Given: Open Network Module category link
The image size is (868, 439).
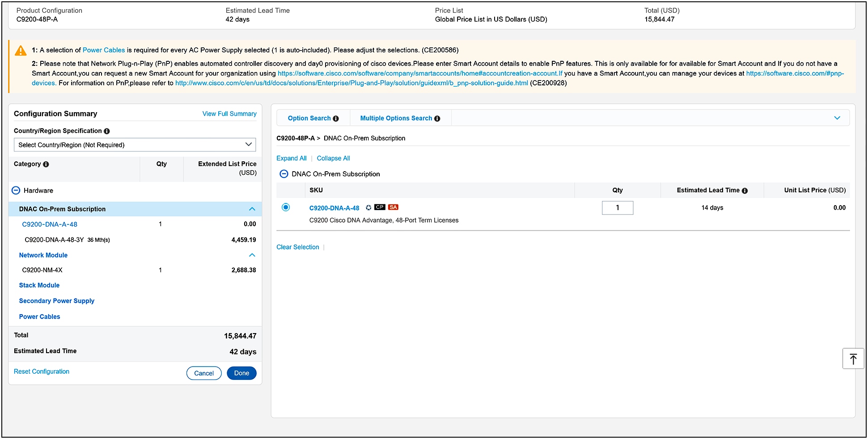Looking at the screenshot, I should tap(43, 255).
